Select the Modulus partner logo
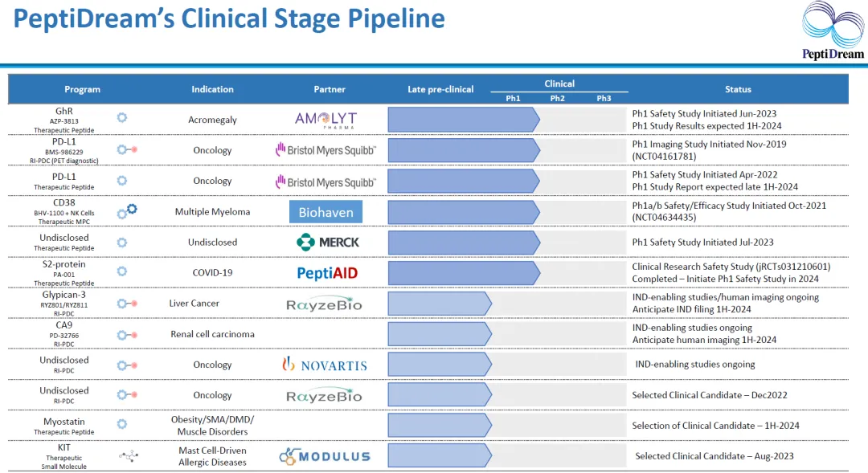This screenshot has height=473, width=868. click(x=325, y=456)
